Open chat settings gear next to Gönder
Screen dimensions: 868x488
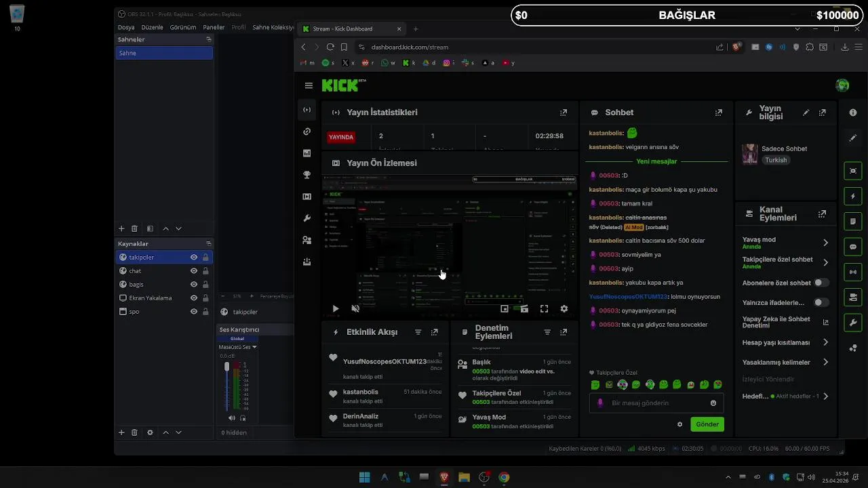679,424
